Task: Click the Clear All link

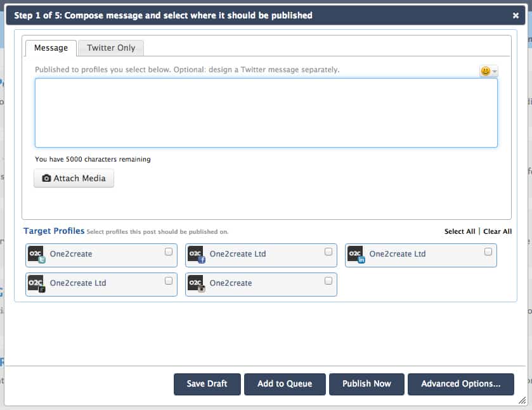Action: coord(497,231)
